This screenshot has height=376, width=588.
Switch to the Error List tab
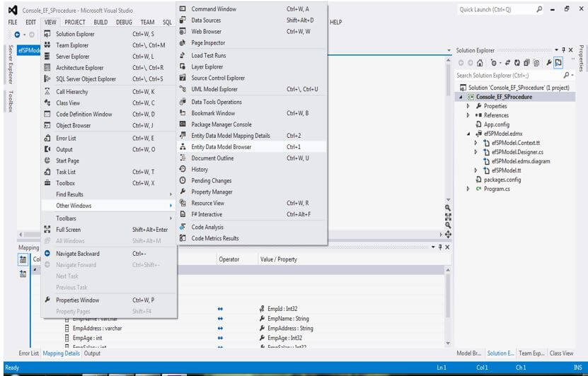pyautogui.click(x=29, y=353)
